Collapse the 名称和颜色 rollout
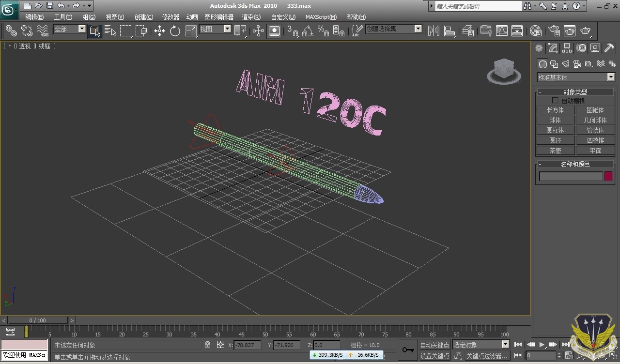Screen dimensions: 620x364 click(x=575, y=164)
